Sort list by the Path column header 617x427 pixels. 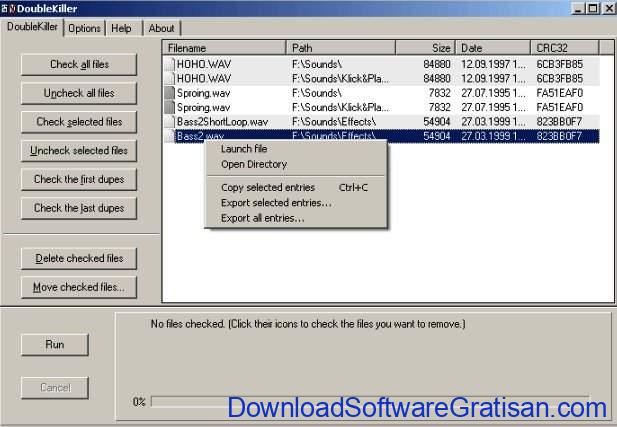pyautogui.click(x=341, y=48)
